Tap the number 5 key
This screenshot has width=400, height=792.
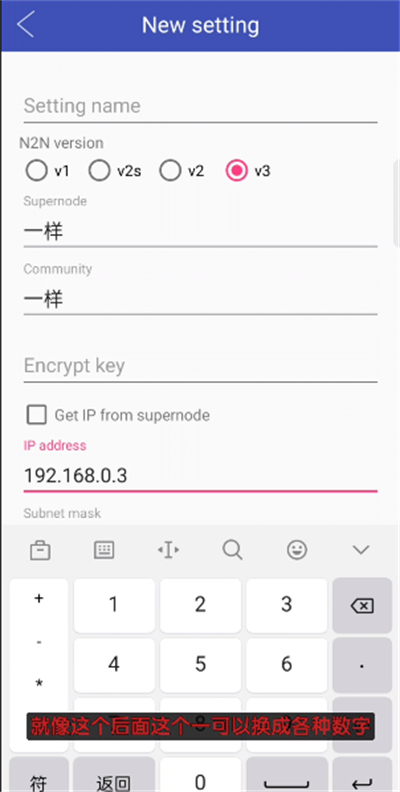click(x=201, y=665)
